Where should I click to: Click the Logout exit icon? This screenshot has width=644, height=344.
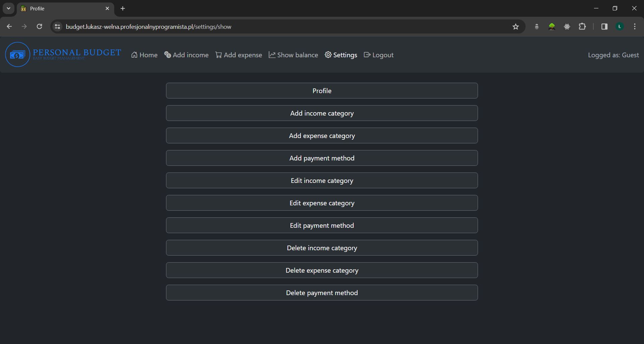point(367,55)
